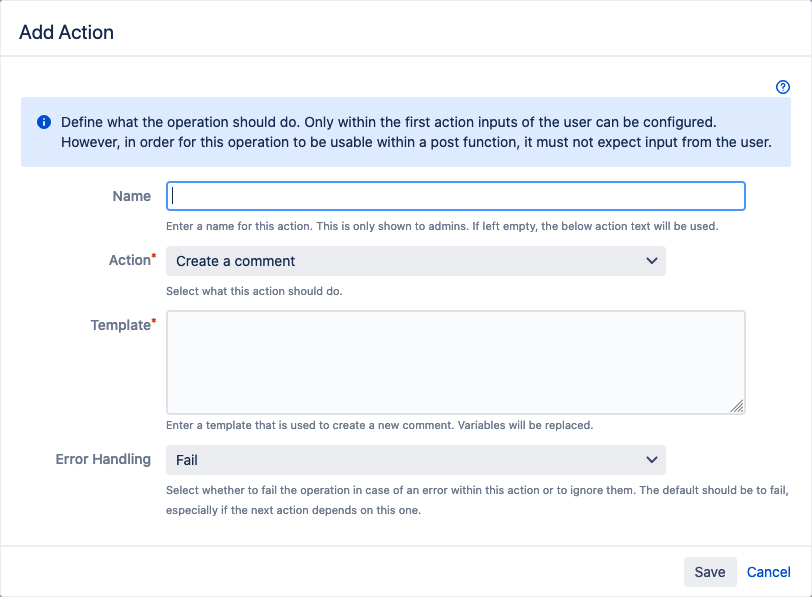Click the "Add Action" dialog title
Screen dimensions: 812x597
[x=67, y=32]
